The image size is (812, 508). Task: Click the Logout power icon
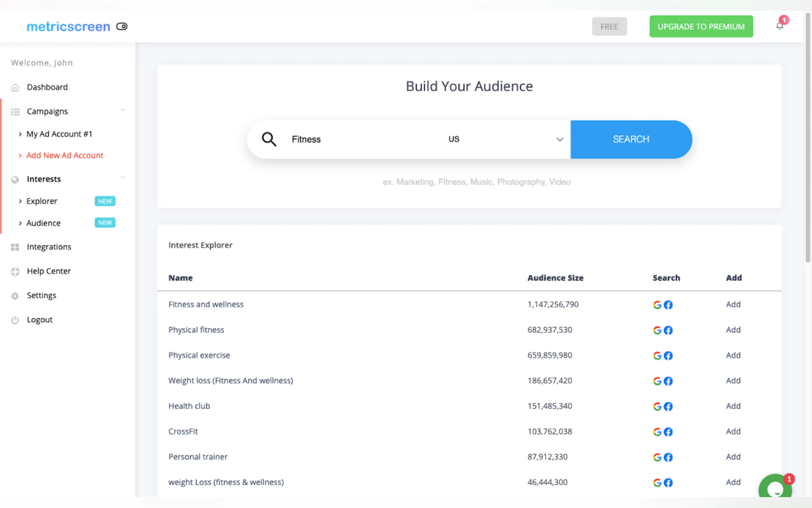pos(15,320)
